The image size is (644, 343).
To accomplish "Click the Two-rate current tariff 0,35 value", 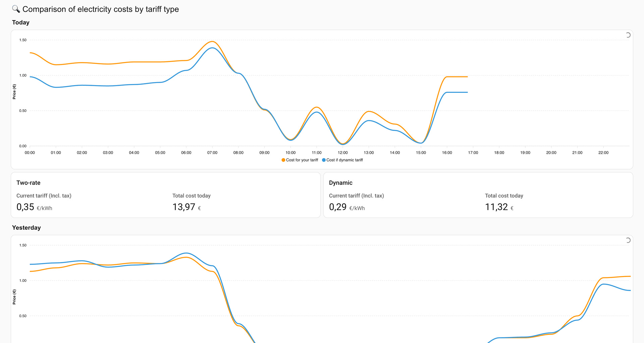I will [x=25, y=207].
